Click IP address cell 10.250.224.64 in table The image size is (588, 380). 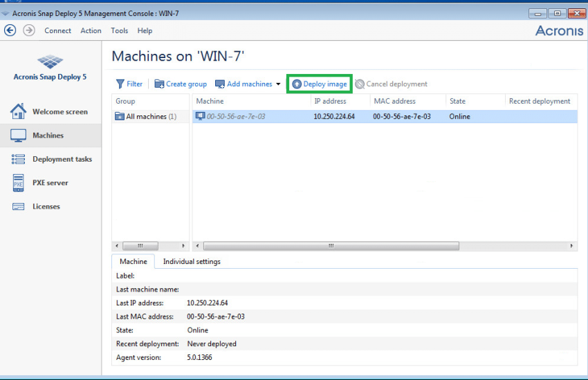[x=334, y=117]
